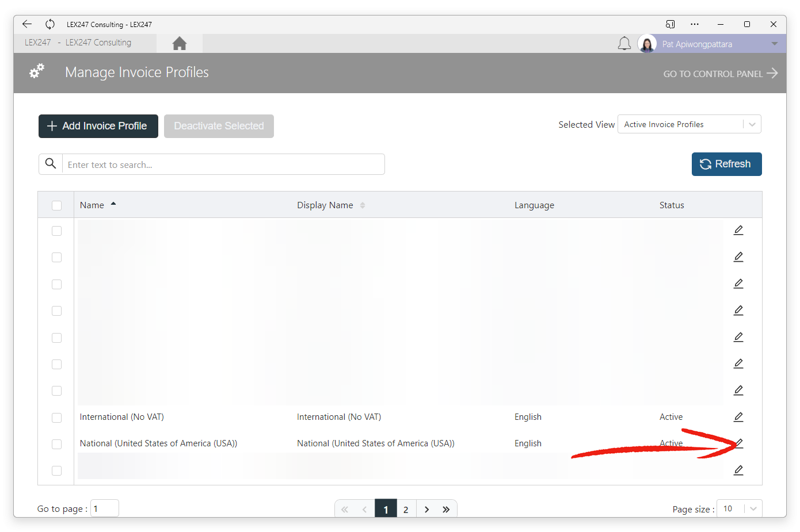Expand the user account menu arrow
This screenshot has width=800, height=532.
click(x=775, y=44)
